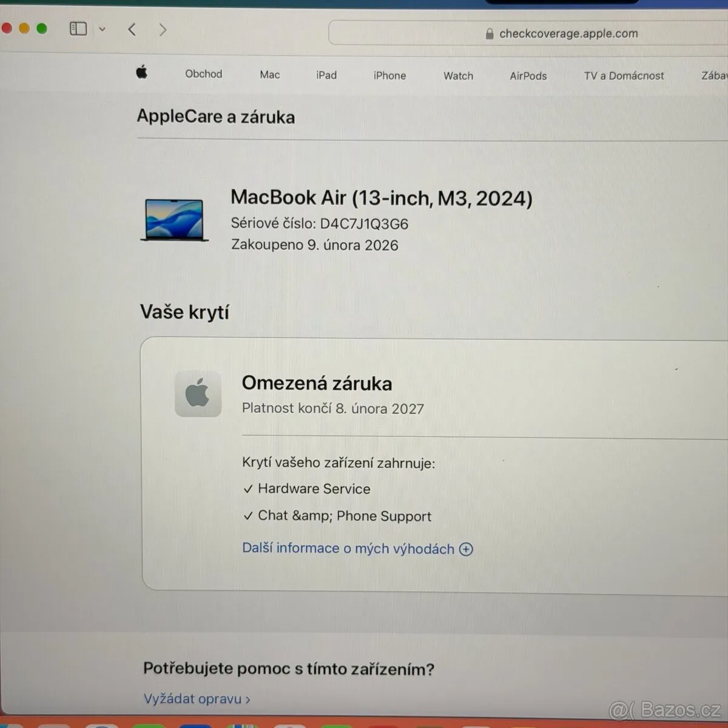
Task: Open the Mac menu item
Action: click(x=270, y=75)
